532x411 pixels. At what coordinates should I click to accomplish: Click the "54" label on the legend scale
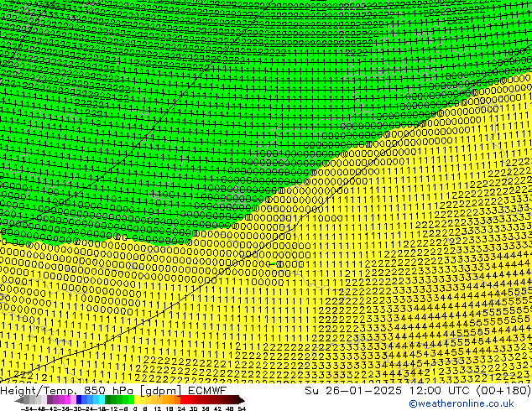click(x=242, y=408)
